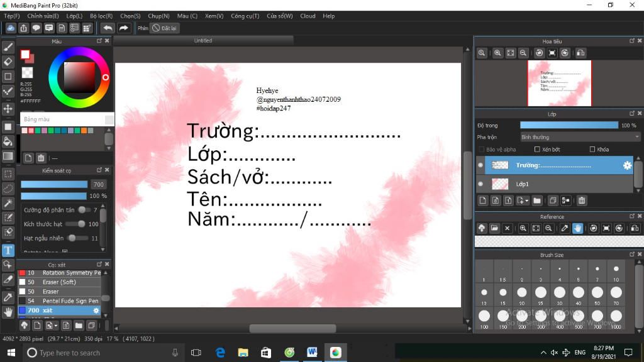Add a new folder in layer panel
This screenshot has width=644, height=362.
tap(537, 200)
